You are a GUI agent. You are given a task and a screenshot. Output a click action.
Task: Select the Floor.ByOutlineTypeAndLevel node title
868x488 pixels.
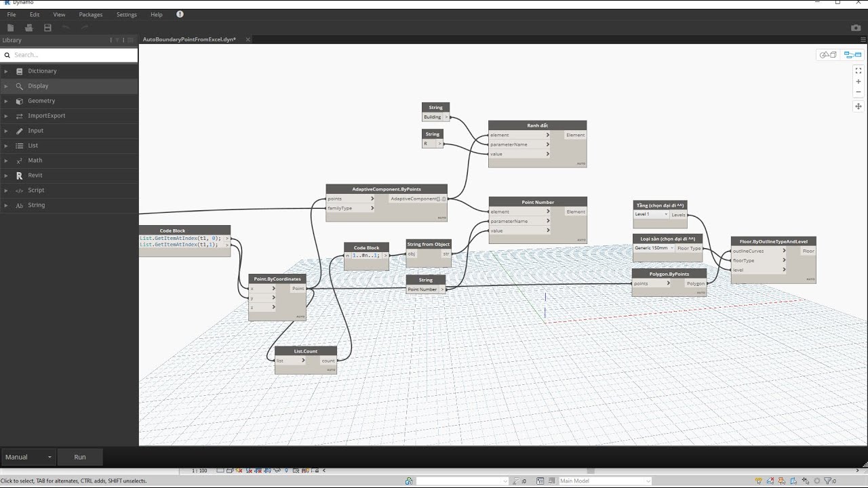[774, 241]
